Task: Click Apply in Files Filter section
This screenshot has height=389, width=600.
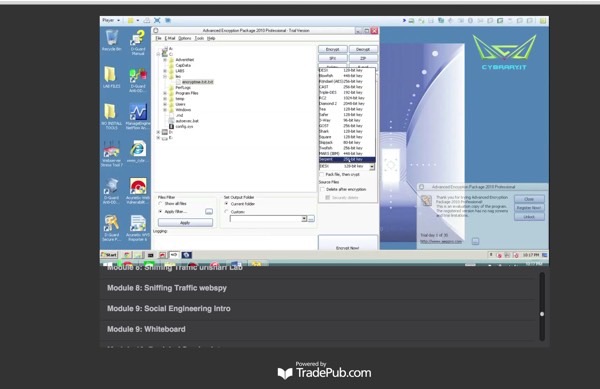Action: [x=185, y=223]
